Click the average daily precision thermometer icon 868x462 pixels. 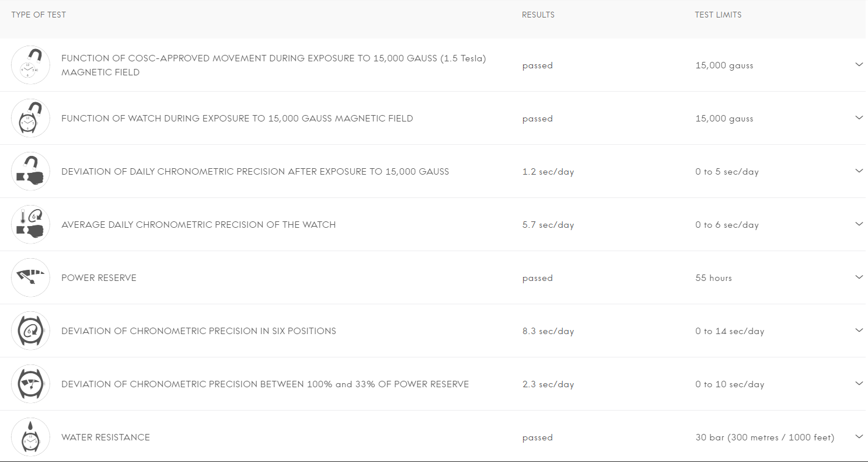click(x=30, y=224)
